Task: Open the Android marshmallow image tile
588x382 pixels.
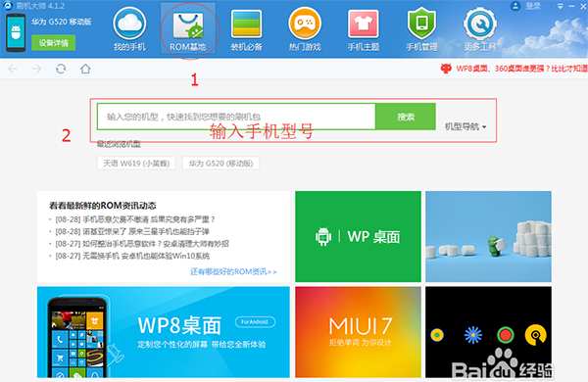Action: point(488,237)
